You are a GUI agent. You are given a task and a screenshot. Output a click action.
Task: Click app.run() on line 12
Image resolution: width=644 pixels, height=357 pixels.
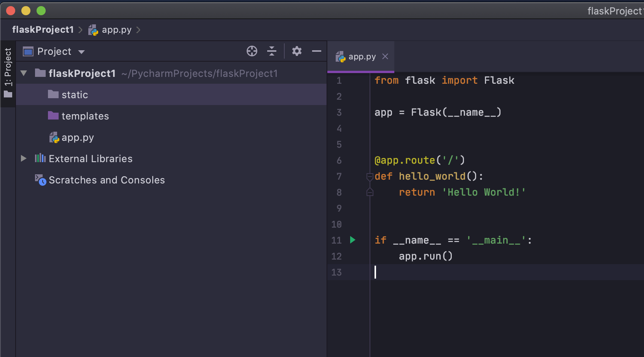click(426, 256)
